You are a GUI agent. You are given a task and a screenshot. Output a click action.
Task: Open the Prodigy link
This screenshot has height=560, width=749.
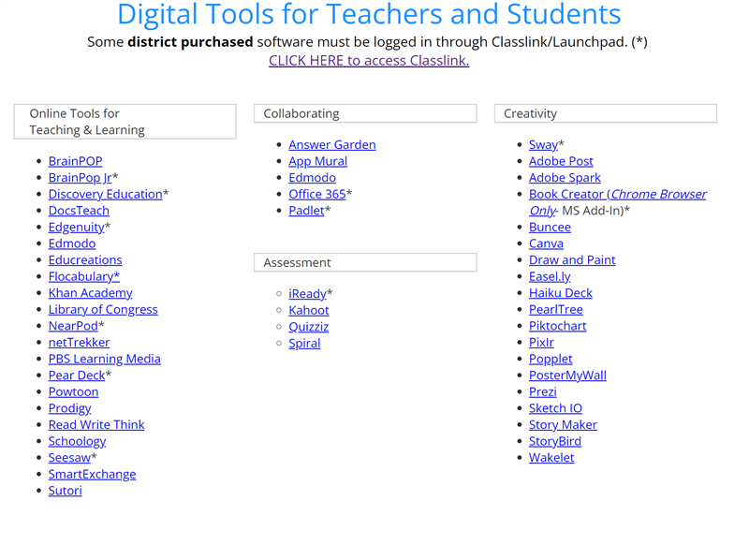(x=69, y=408)
